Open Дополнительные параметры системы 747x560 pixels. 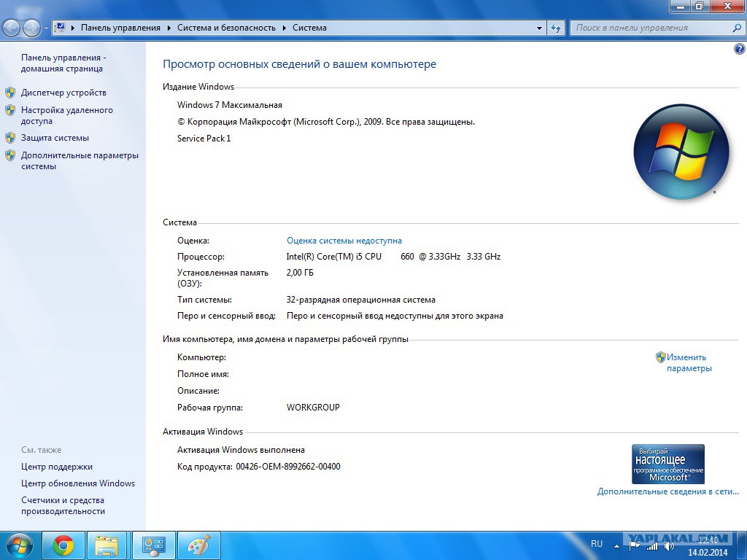[80, 160]
